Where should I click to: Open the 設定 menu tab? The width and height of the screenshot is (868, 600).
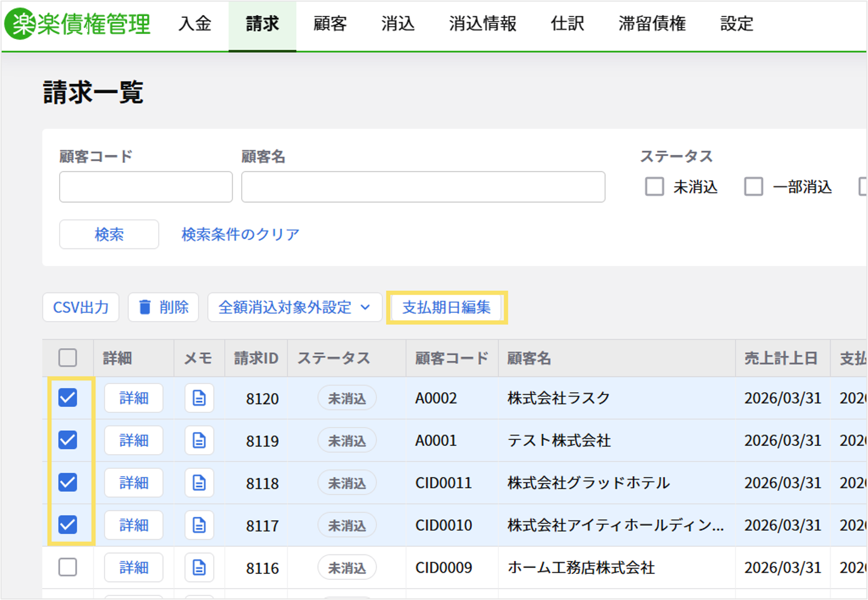click(737, 24)
